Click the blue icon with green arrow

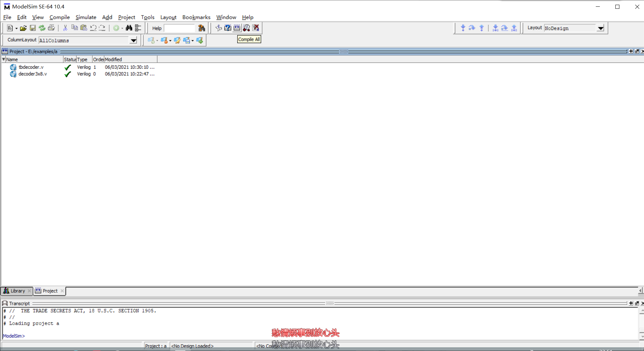[200, 40]
